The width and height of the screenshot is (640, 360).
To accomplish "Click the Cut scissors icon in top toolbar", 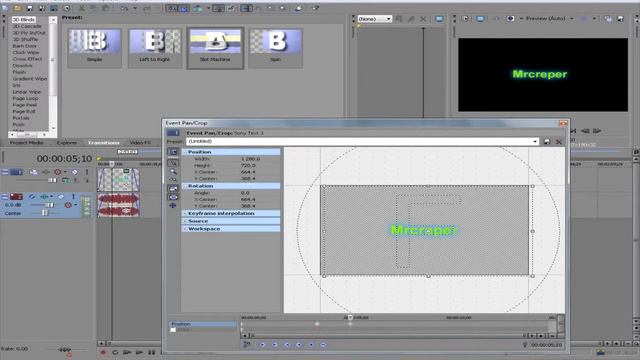I will point(82,8).
